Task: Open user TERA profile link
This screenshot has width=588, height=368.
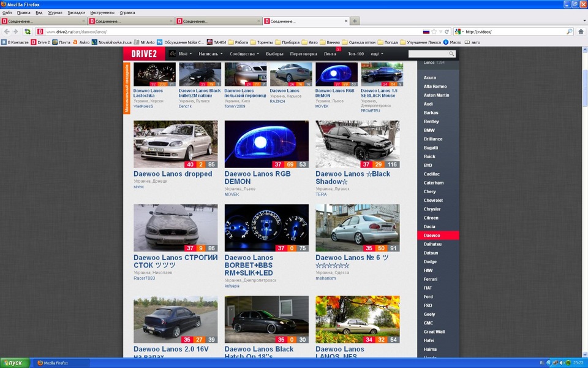Action: [x=321, y=194]
